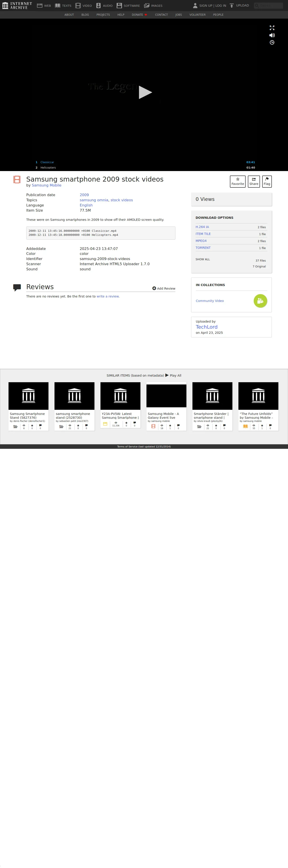Open the Projects link
Viewport: 288px width, 868px height.
[x=103, y=15]
